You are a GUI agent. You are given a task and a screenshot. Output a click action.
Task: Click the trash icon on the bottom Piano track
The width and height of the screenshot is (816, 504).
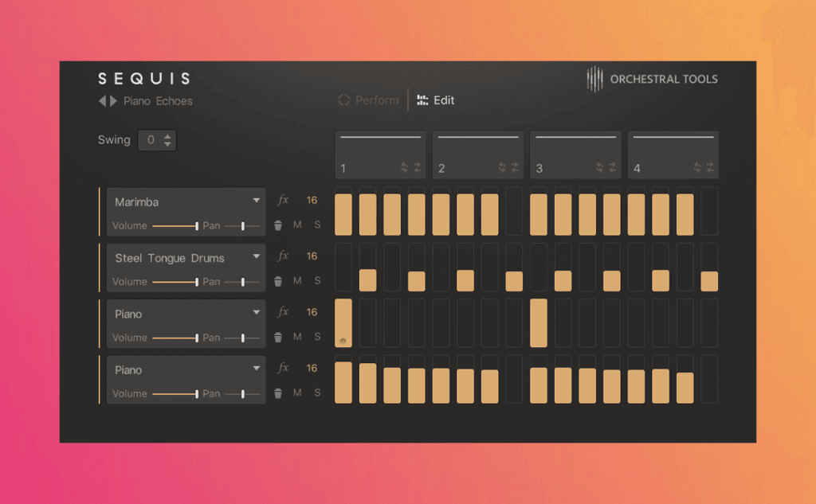point(278,393)
